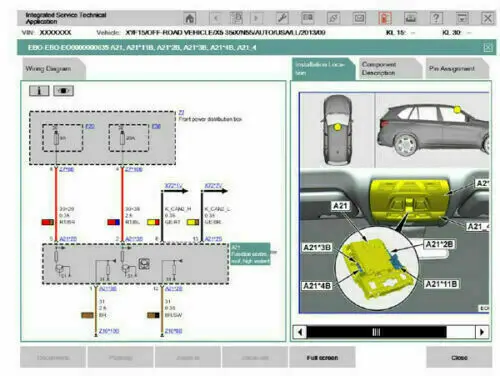500x376 pixels.
Task: Click the KL 30 status indicator
Action: [457, 33]
